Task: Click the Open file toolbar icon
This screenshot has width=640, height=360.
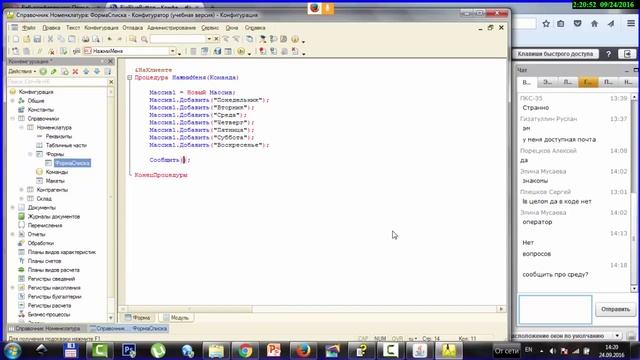Action: (x=27, y=39)
